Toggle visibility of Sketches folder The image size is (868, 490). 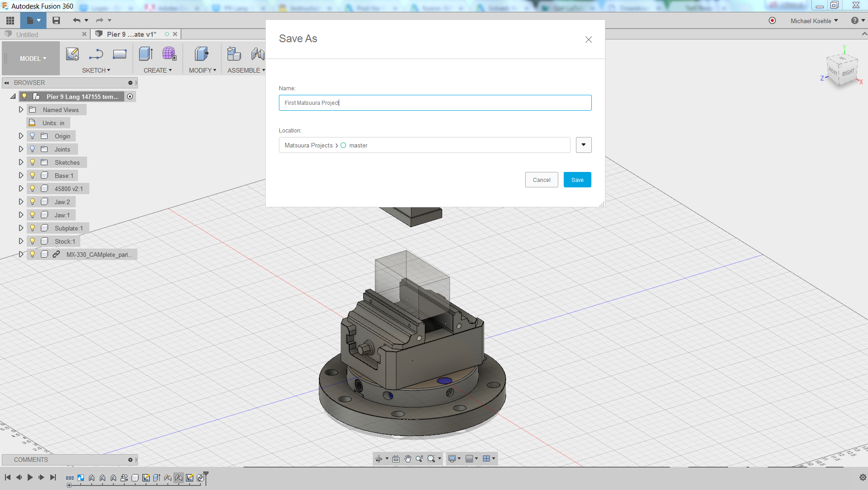(x=32, y=162)
